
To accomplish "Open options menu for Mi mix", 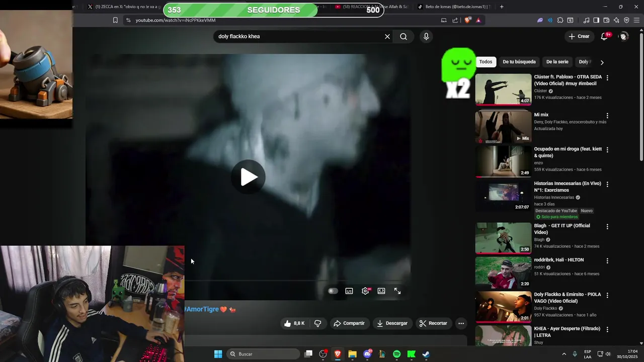I will [x=607, y=116].
